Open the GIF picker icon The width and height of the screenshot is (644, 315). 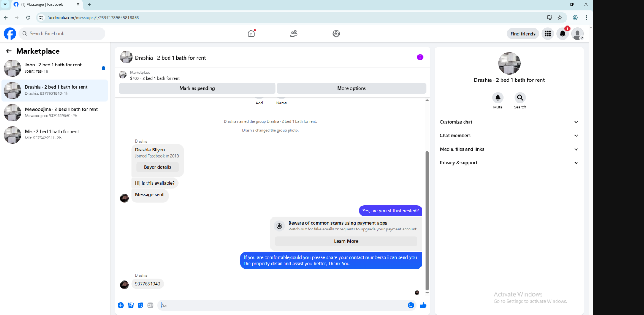[150, 305]
